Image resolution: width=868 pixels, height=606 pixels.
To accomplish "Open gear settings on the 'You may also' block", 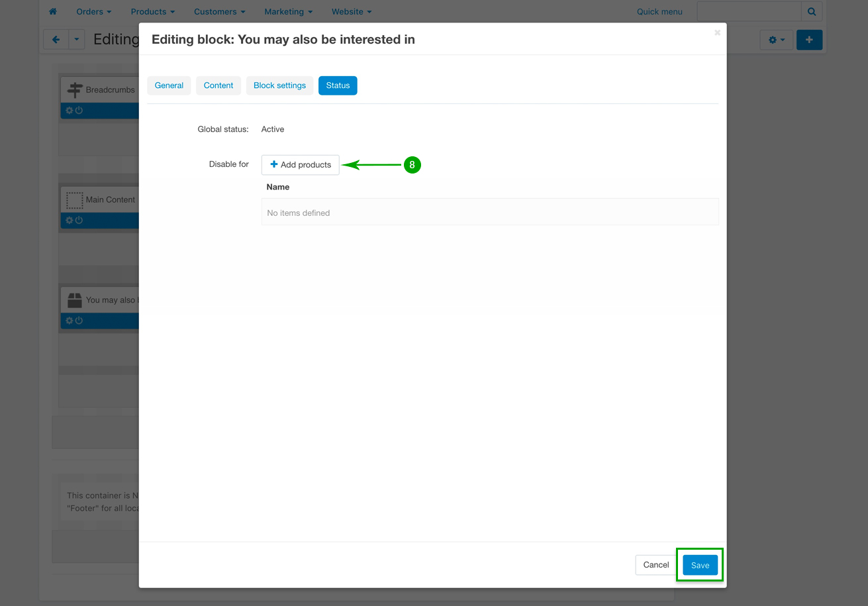I will 69,321.
